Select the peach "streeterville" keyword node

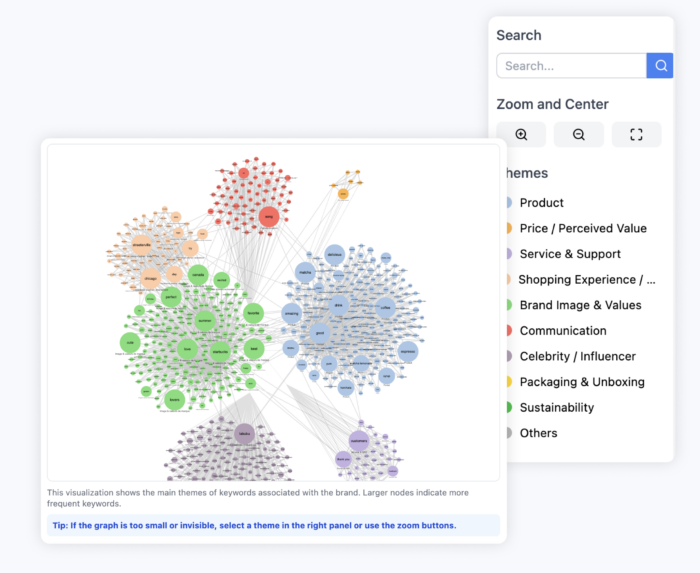pos(141,244)
